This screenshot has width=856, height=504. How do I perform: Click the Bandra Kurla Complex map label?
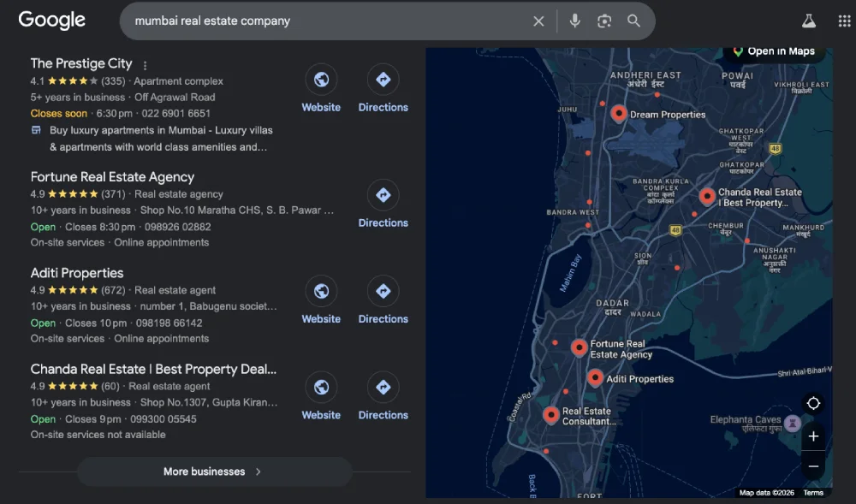coord(661,191)
